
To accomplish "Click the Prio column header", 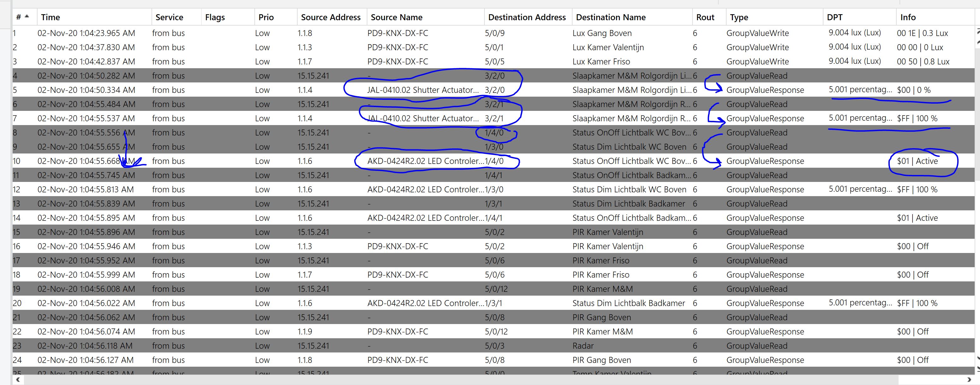I will point(266,17).
